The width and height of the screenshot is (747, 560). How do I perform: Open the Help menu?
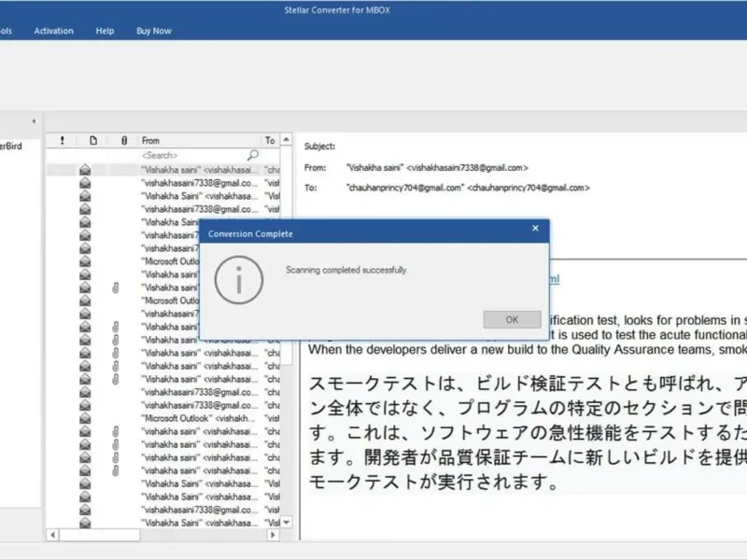[x=105, y=31]
